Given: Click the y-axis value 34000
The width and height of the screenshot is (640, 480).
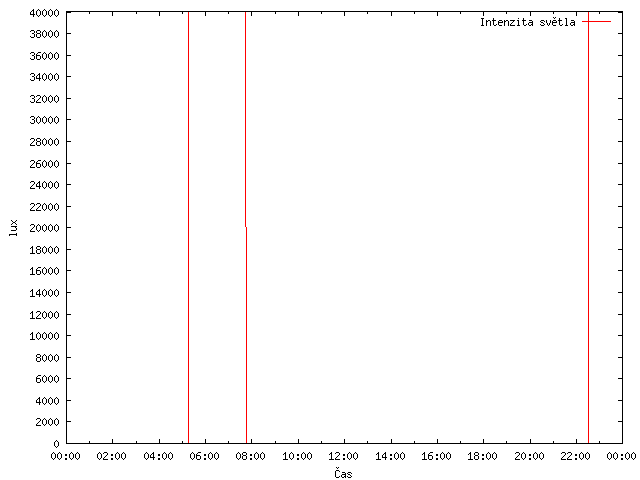Looking at the screenshot, I should coord(44,77).
